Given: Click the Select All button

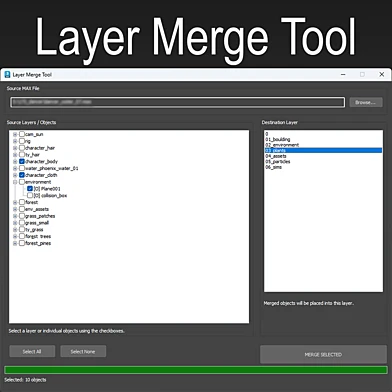Looking at the screenshot, I should tap(32, 351).
